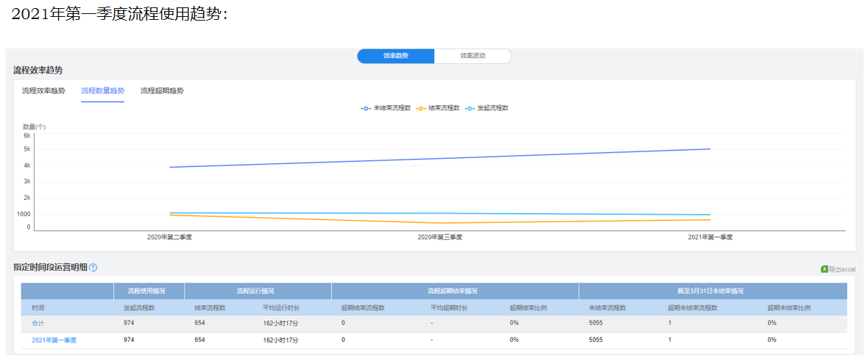The image size is (868, 364).
Task: Toggle the 未结束流程数 legend series
Action: tap(386, 108)
